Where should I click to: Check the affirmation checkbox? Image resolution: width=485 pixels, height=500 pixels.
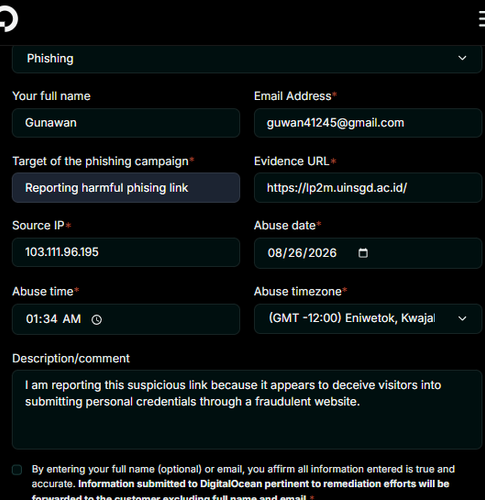(x=17, y=470)
